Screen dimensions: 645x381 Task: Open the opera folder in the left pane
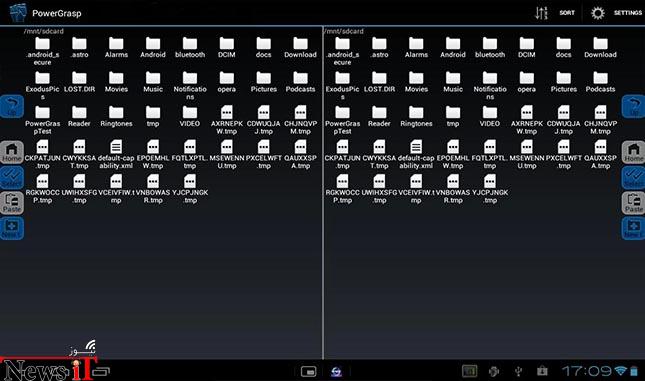pos(227,82)
